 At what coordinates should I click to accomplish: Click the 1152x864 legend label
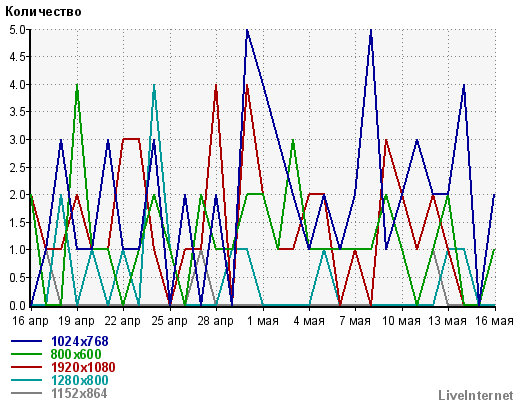click(x=79, y=393)
